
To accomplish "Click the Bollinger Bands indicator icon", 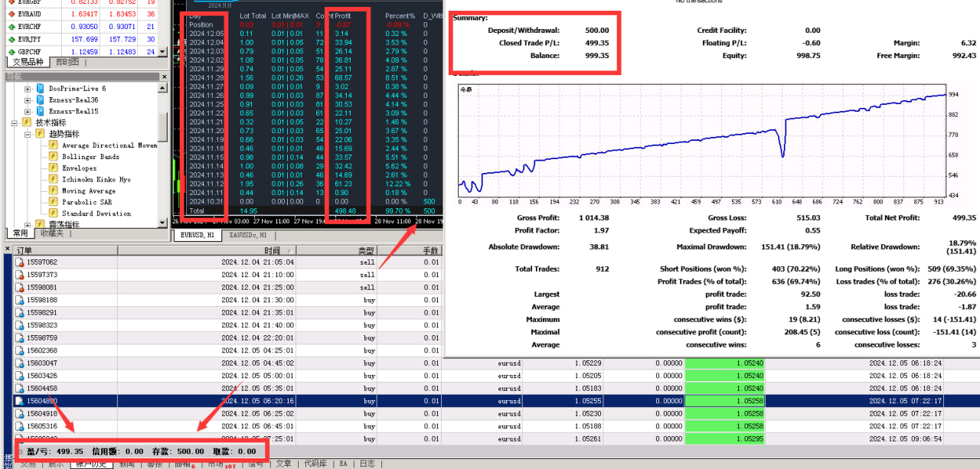I will (54, 156).
